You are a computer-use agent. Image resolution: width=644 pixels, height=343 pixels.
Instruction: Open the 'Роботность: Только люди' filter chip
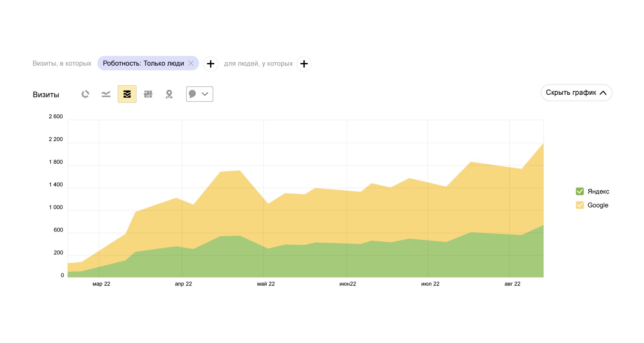[143, 63]
